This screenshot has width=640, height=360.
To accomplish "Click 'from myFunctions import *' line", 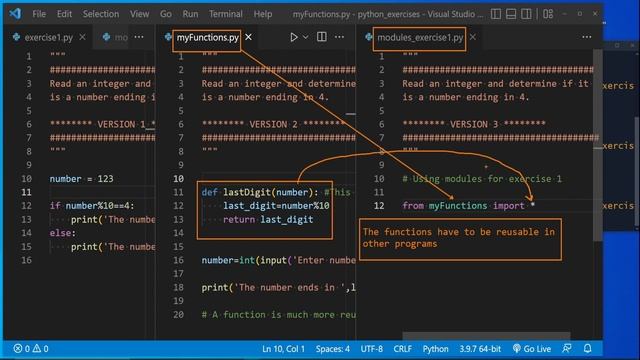I will 469,206.
